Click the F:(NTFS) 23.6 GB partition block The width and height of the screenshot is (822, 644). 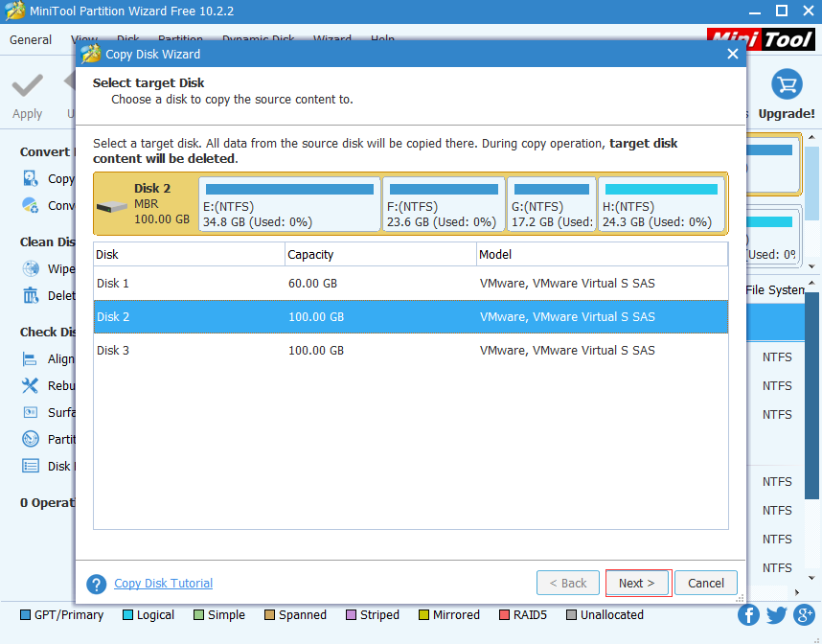pos(444,204)
